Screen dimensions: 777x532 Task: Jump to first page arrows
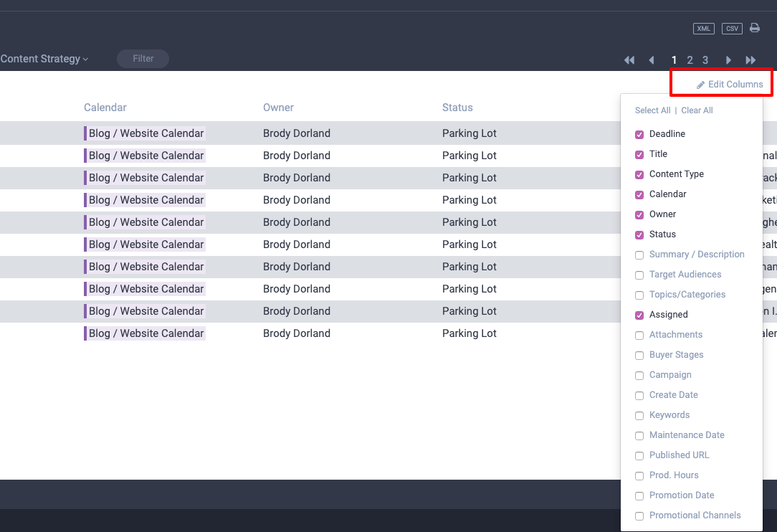pyautogui.click(x=629, y=60)
